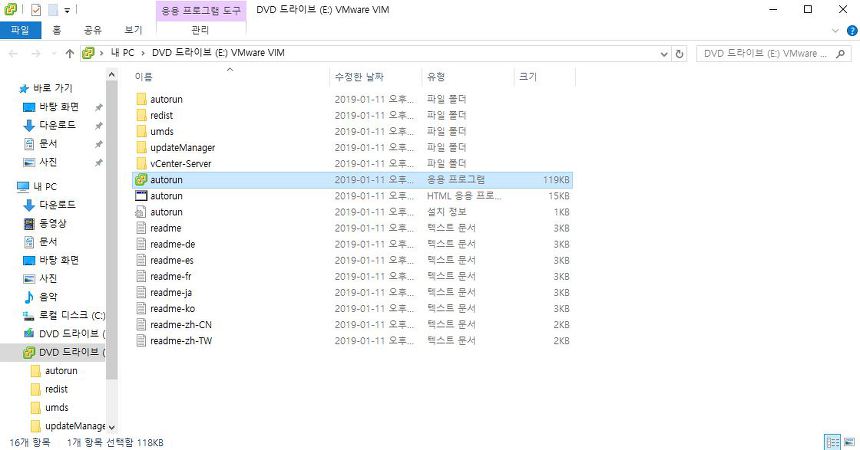
Task: Switch to large icons view in status bar
Action: point(849,442)
